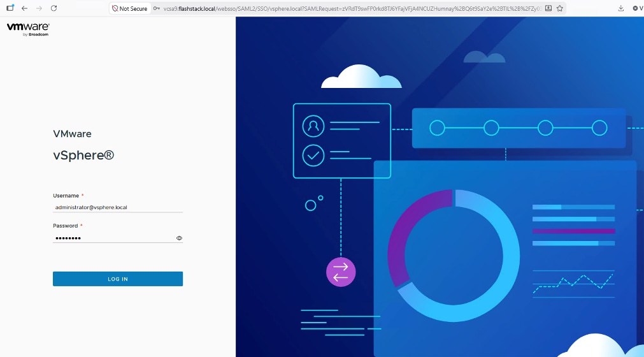Bookmark this page with the star icon
Screen dimensions: 644x357
(x=559, y=8)
